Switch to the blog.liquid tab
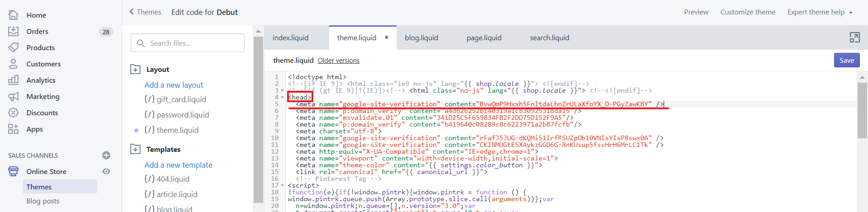Viewport: 868px width, 212px height. (x=421, y=38)
